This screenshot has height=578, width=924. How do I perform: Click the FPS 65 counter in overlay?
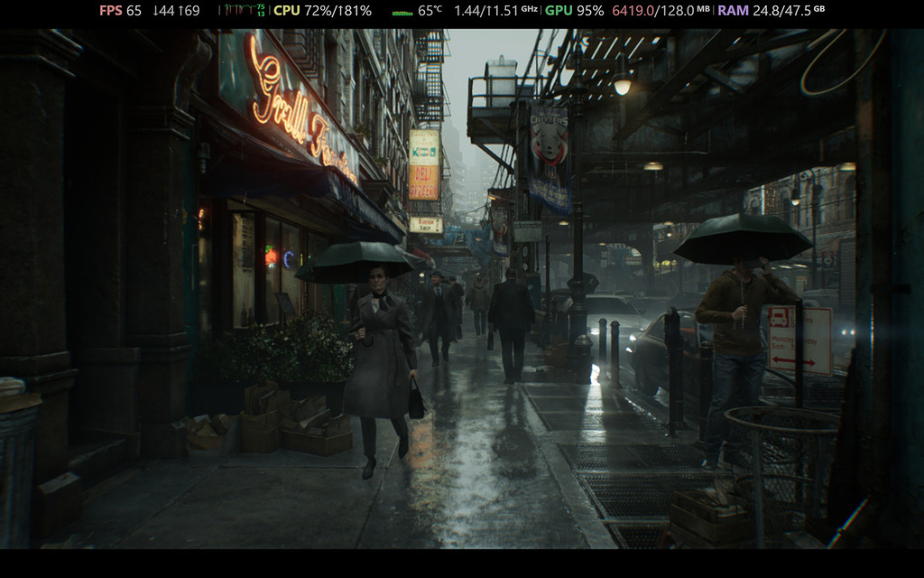coord(120,11)
